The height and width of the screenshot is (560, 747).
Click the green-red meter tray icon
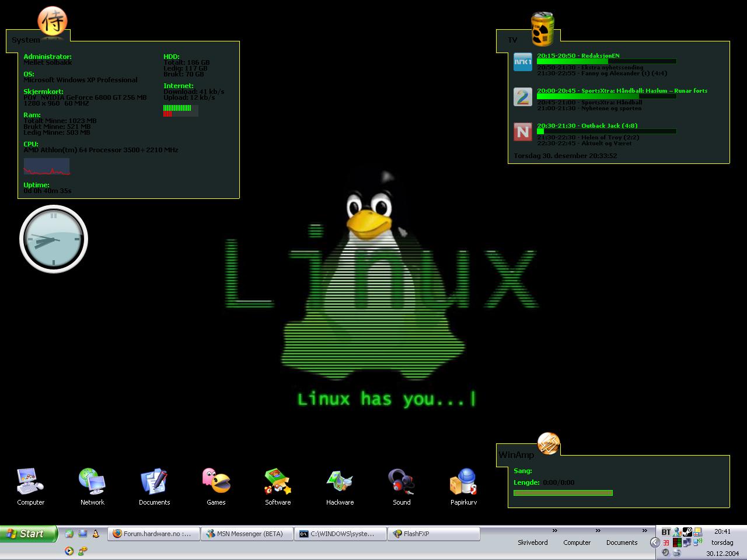pos(677,542)
